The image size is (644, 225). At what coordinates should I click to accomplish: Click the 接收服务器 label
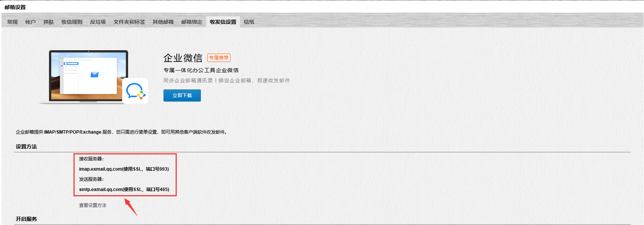click(x=91, y=159)
